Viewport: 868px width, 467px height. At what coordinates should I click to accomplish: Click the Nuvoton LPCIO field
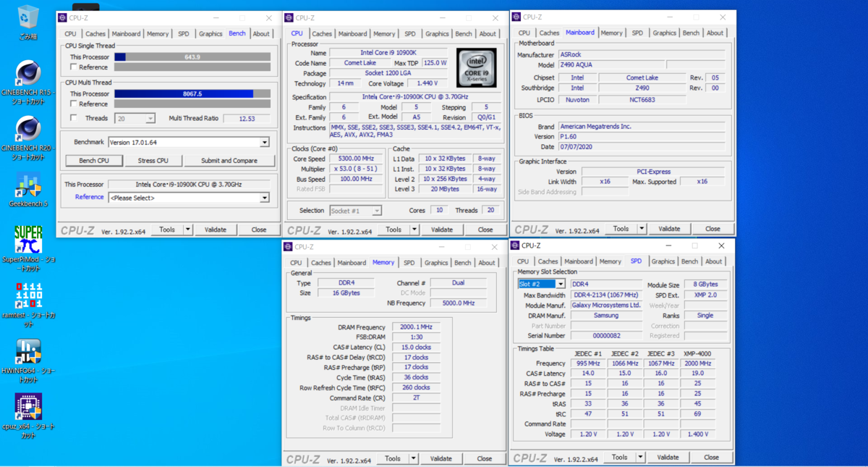pos(577,100)
